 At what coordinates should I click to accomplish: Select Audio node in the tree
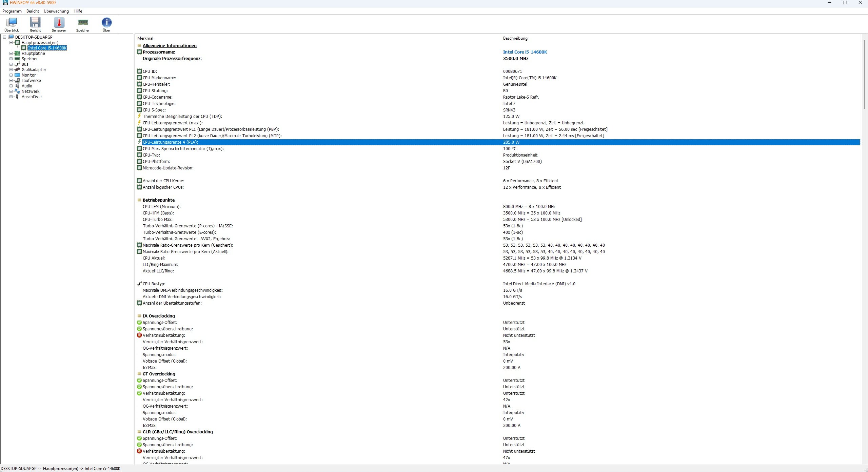27,86
